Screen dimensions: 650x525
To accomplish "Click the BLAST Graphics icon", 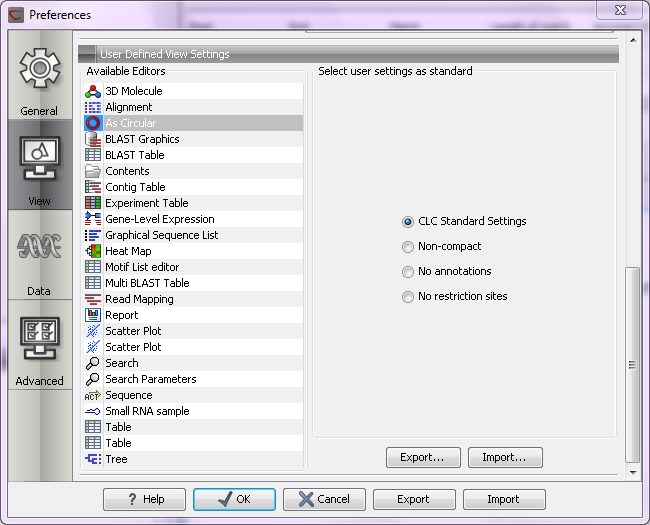I will (93, 139).
